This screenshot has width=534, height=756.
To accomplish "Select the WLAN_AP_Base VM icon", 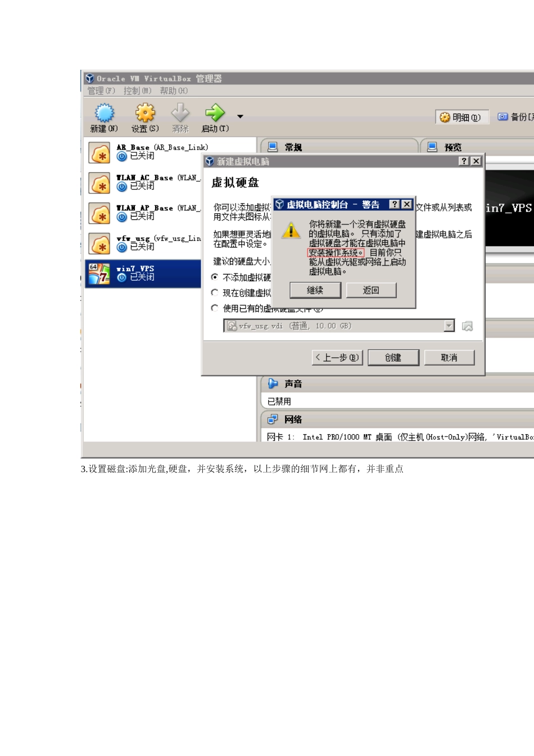I will tap(99, 214).
